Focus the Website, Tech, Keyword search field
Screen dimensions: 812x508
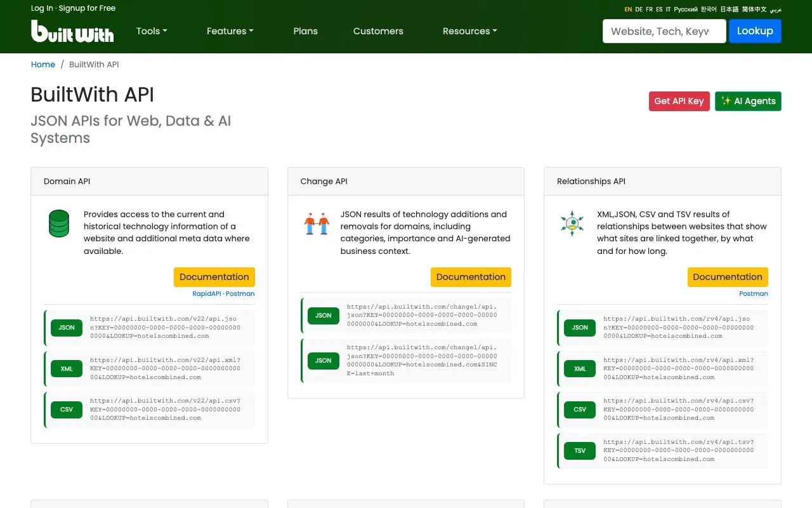click(x=664, y=31)
